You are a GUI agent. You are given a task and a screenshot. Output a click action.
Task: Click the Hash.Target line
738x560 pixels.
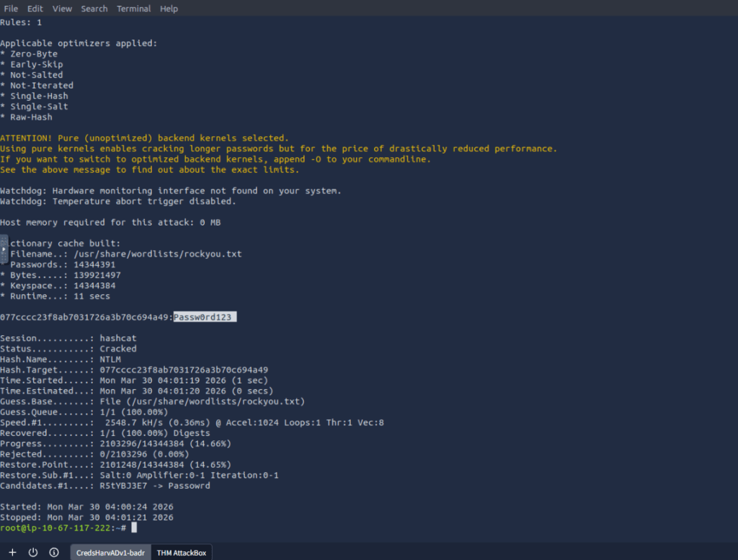(x=134, y=370)
